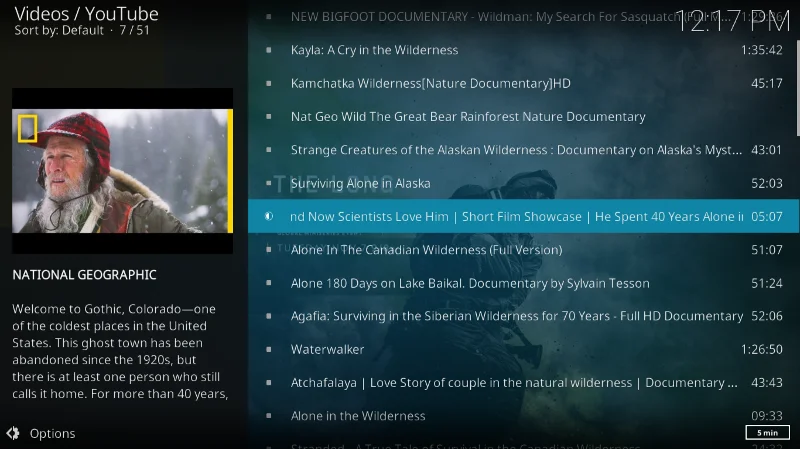The image size is (800, 449).
Task: Click the Options label
Action: point(52,434)
